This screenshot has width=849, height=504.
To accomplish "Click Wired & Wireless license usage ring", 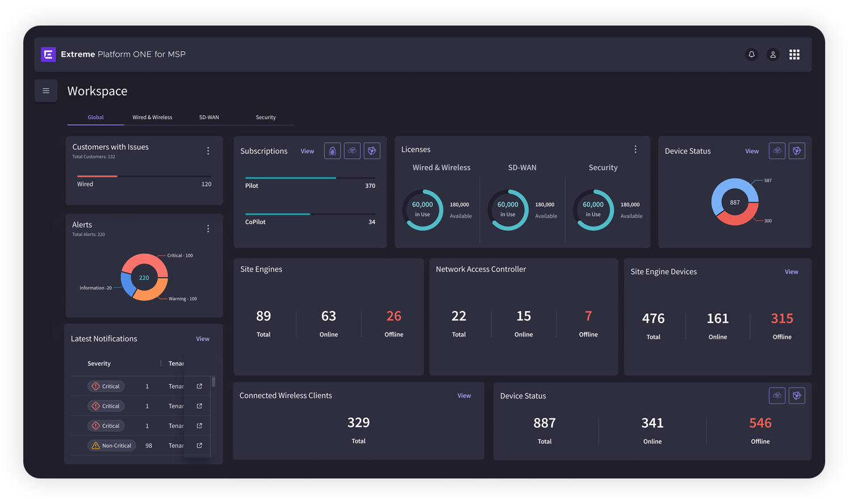I will coord(423,209).
